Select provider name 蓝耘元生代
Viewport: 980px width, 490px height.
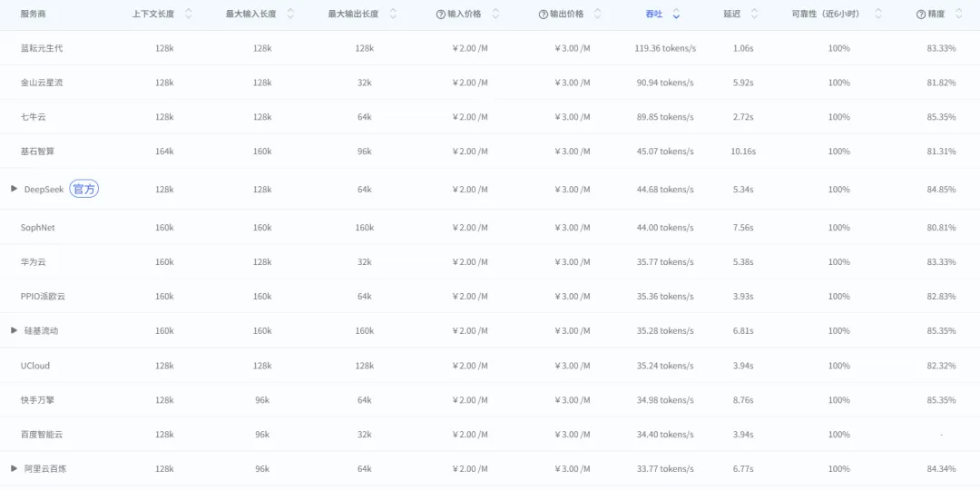(x=41, y=48)
